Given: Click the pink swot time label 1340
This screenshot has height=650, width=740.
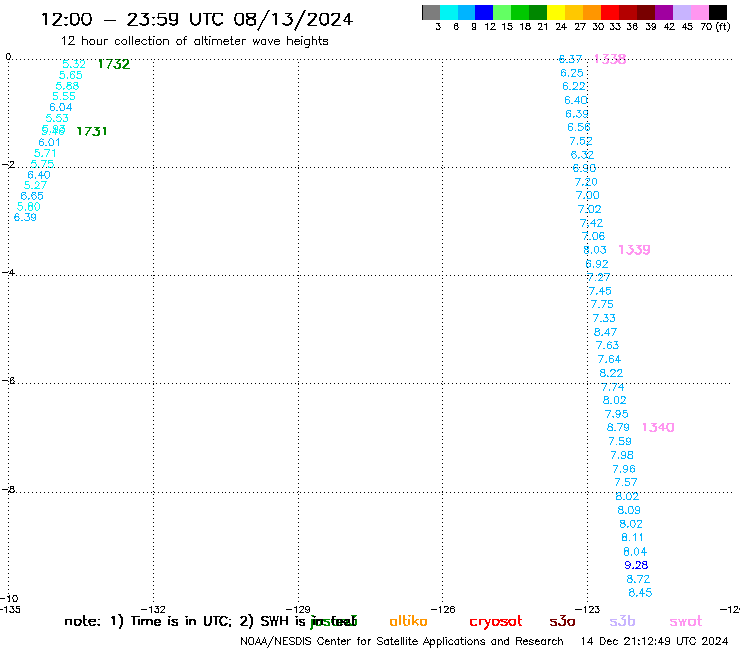Looking at the screenshot, I should pyautogui.click(x=658, y=427).
